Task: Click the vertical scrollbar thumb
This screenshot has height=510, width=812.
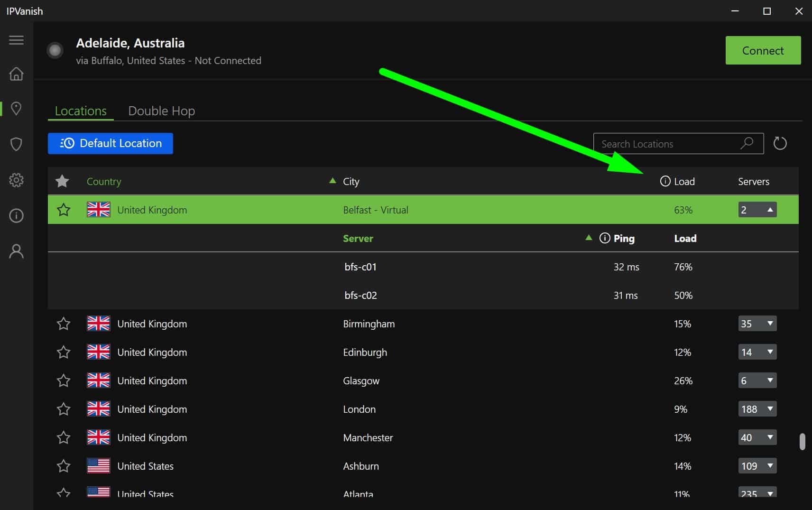Action: click(802, 441)
